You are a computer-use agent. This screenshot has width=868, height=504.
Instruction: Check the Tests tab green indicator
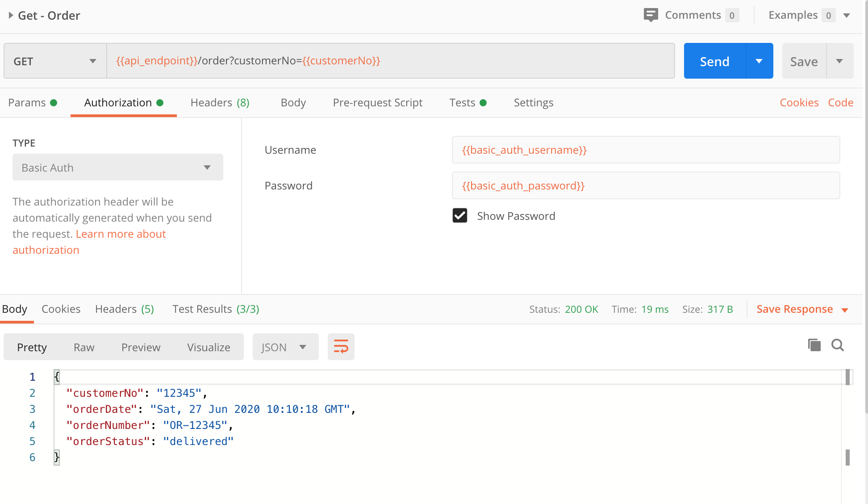tap(484, 103)
